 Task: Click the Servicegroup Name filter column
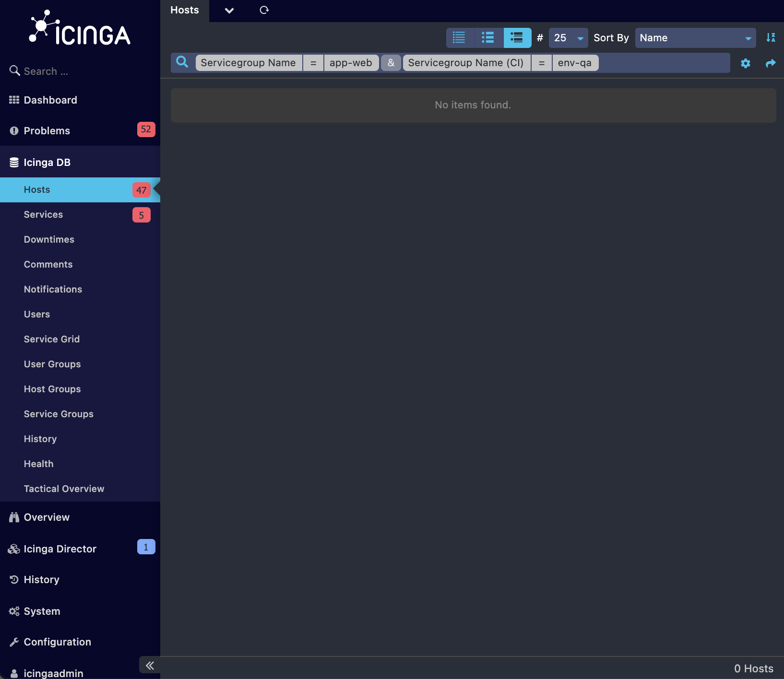coord(249,63)
